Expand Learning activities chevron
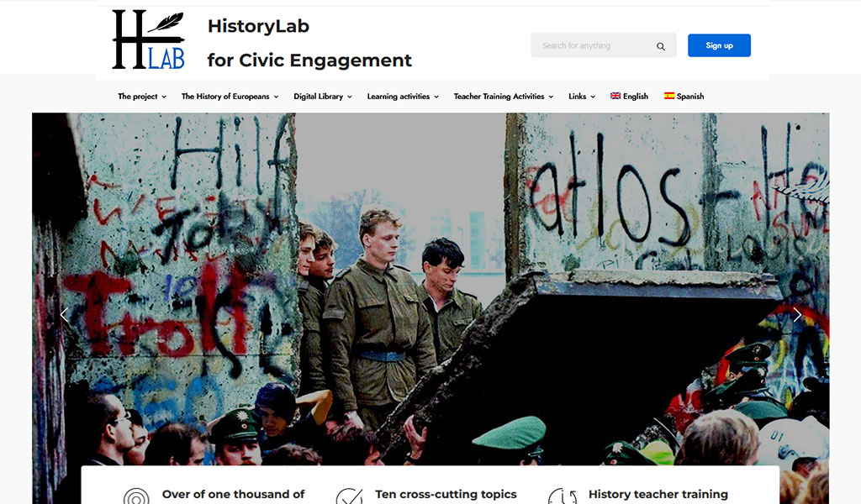 coord(436,97)
